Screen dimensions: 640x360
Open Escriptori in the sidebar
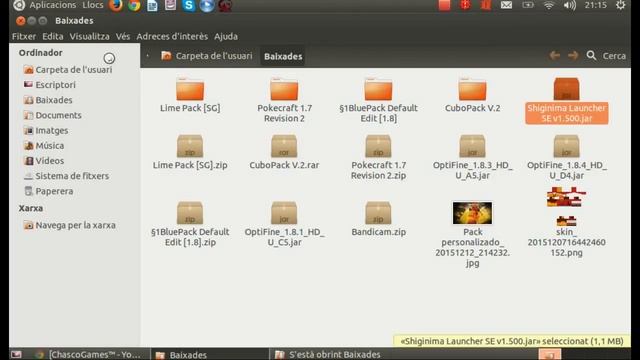click(x=49, y=85)
